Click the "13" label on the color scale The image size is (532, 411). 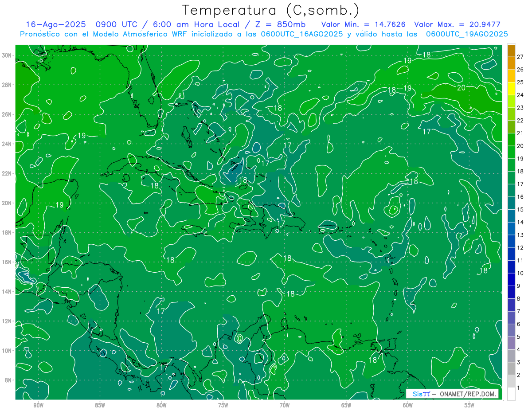520,235
